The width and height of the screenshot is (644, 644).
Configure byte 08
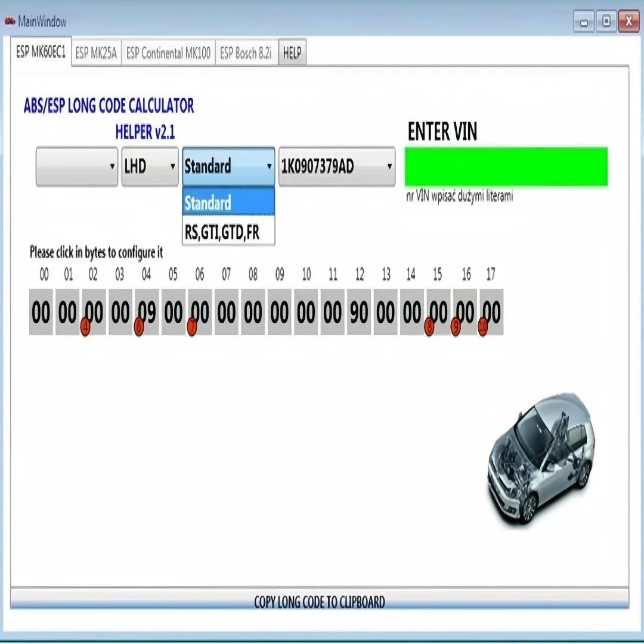pos(253,312)
